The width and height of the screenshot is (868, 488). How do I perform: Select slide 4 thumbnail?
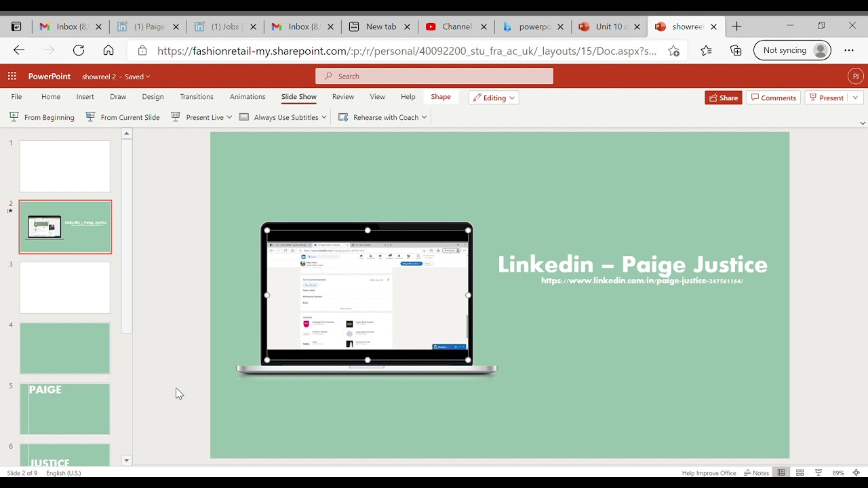tap(65, 348)
